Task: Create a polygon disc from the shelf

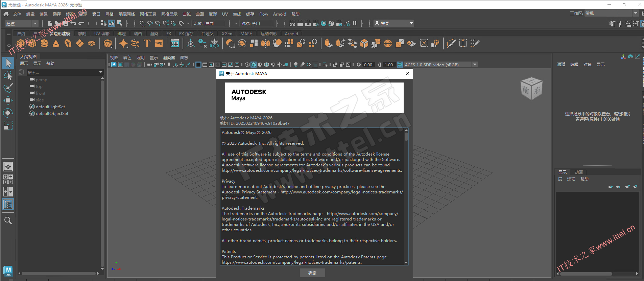Action: point(92,43)
